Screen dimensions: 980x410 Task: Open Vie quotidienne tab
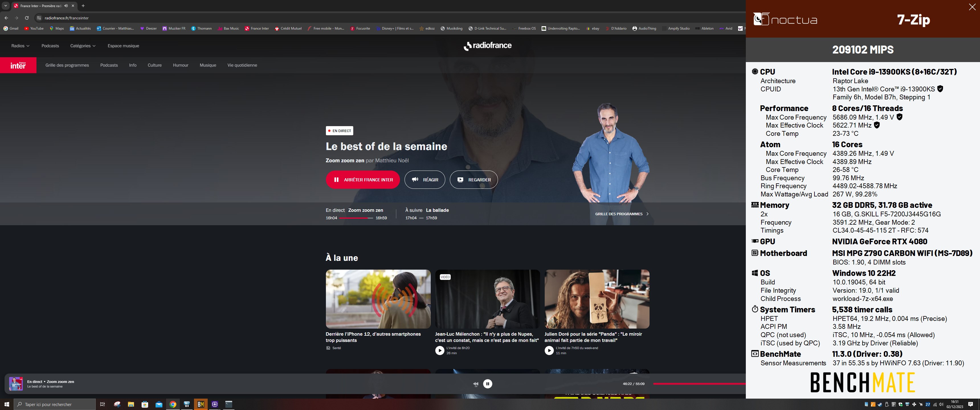point(242,65)
